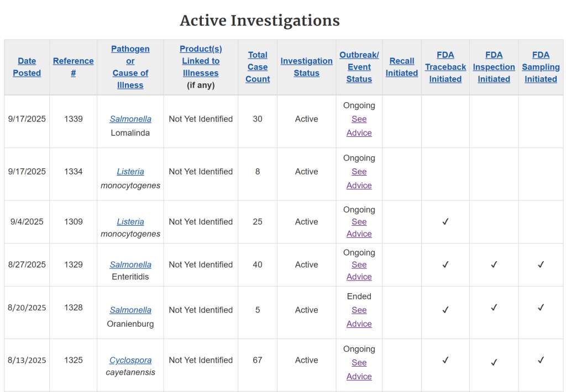Click sampling checkmark in reference 1329 row
Screen dimensions: 566x392
click(541, 265)
